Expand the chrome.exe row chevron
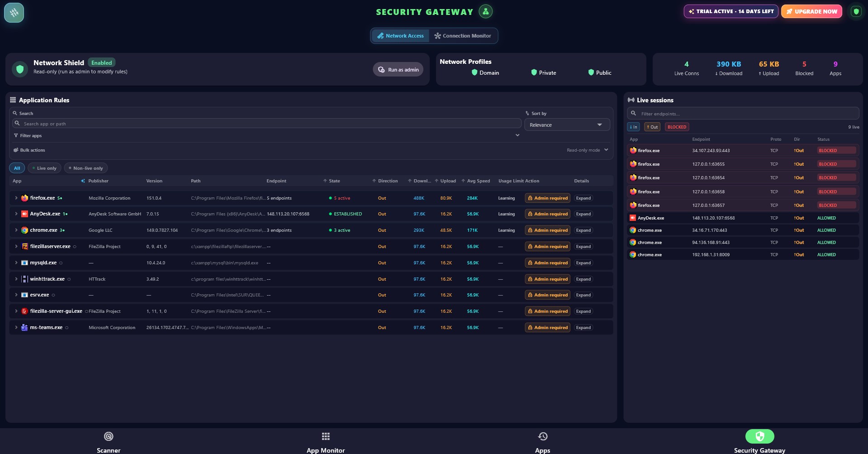This screenshot has height=454, width=868. pos(16,230)
